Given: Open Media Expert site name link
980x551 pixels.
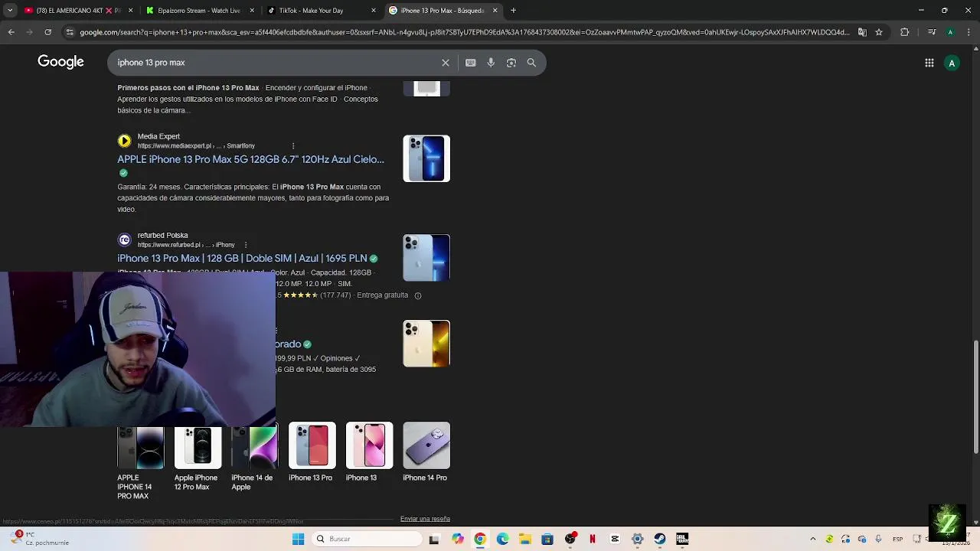Looking at the screenshot, I should 158,136.
